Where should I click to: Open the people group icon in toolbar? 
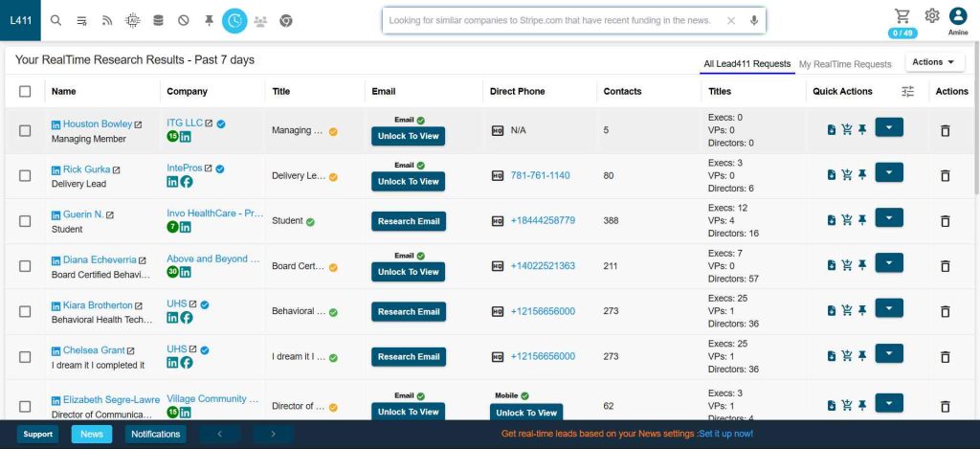click(x=260, y=21)
